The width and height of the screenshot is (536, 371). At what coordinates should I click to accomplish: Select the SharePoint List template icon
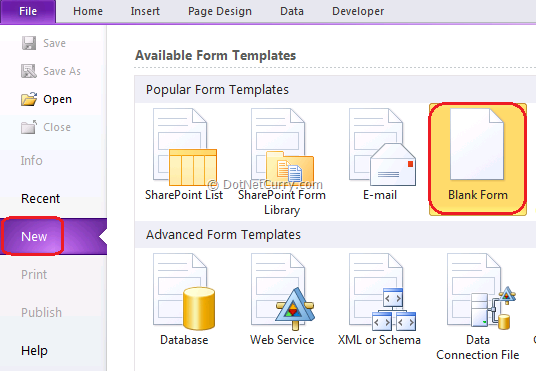pyautogui.click(x=185, y=148)
